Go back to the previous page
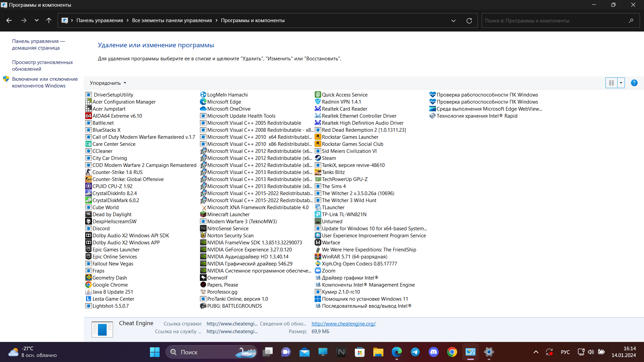 click(9, 20)
